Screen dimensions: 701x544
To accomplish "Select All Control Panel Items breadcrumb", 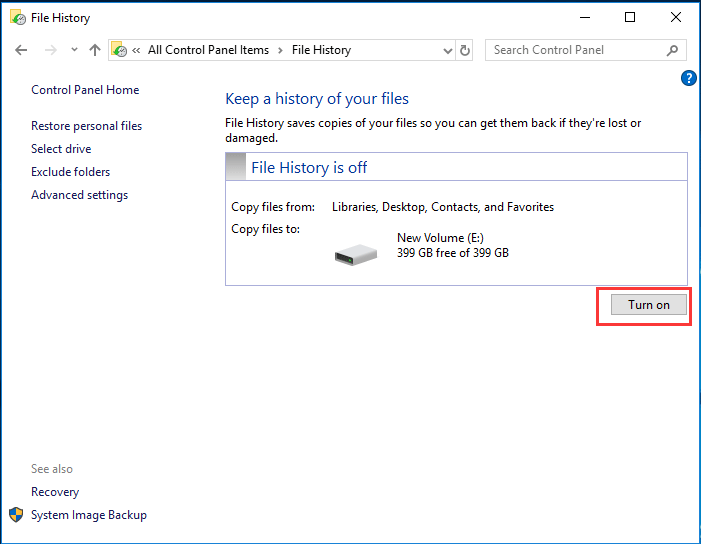I will (207, 50).
